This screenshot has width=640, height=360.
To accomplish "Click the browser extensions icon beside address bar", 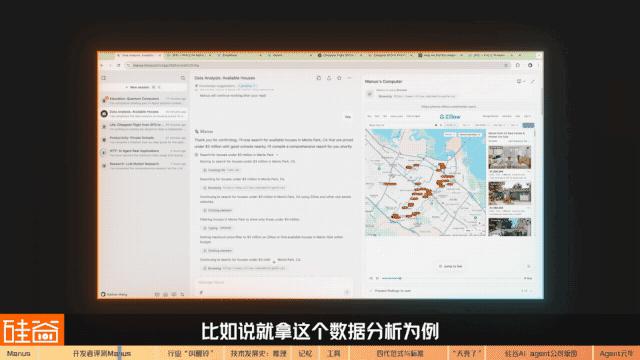I will pyautogui.click(x=518, y=65).
